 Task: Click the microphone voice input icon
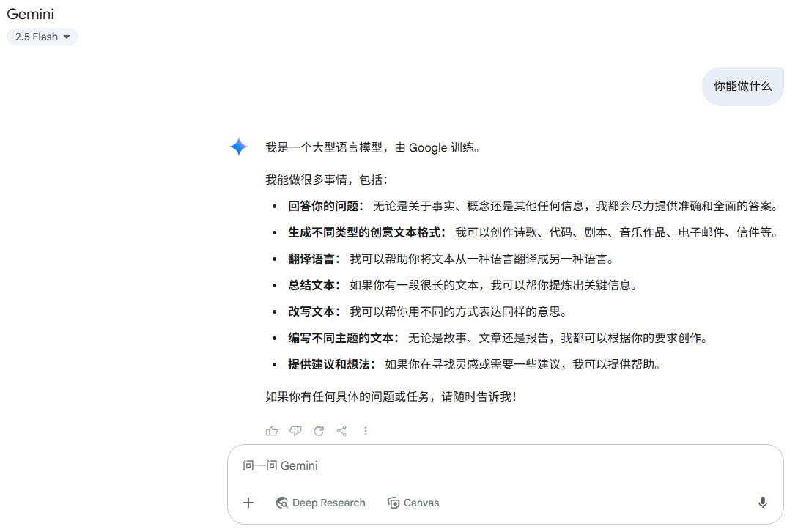pos(762,503)
